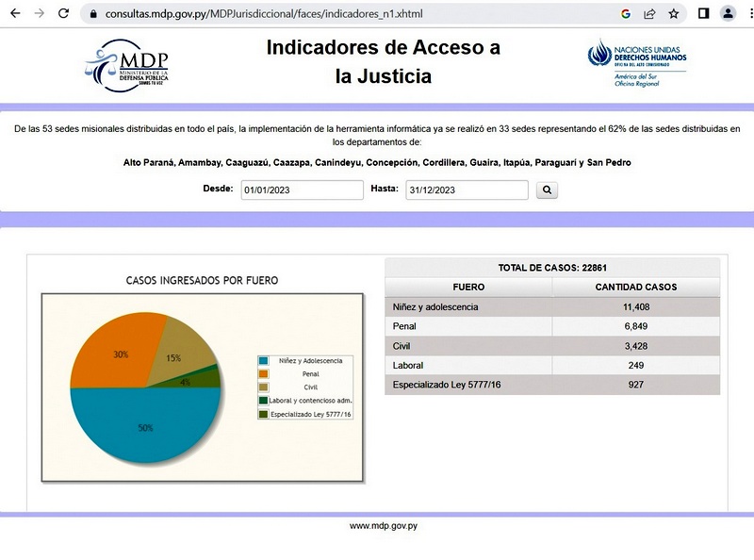Select the Especializado Ley 5777/16 table row

click(x=552, y=385)
